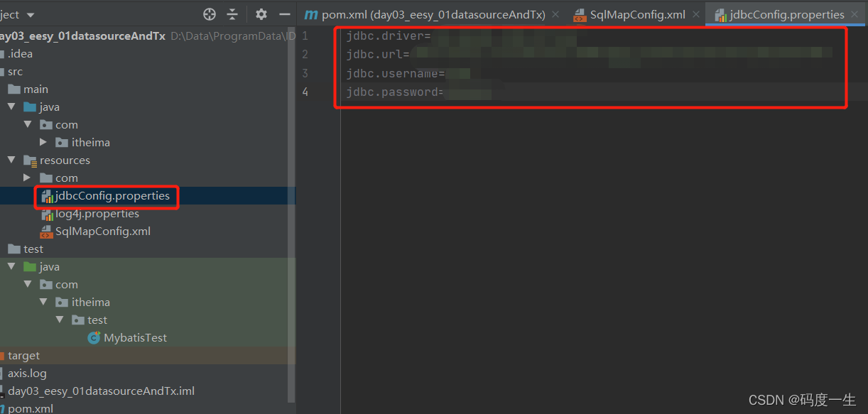This screenshot has height=414, width=868.
Task: Select pom.xml in the project tree
Action: 30,408
